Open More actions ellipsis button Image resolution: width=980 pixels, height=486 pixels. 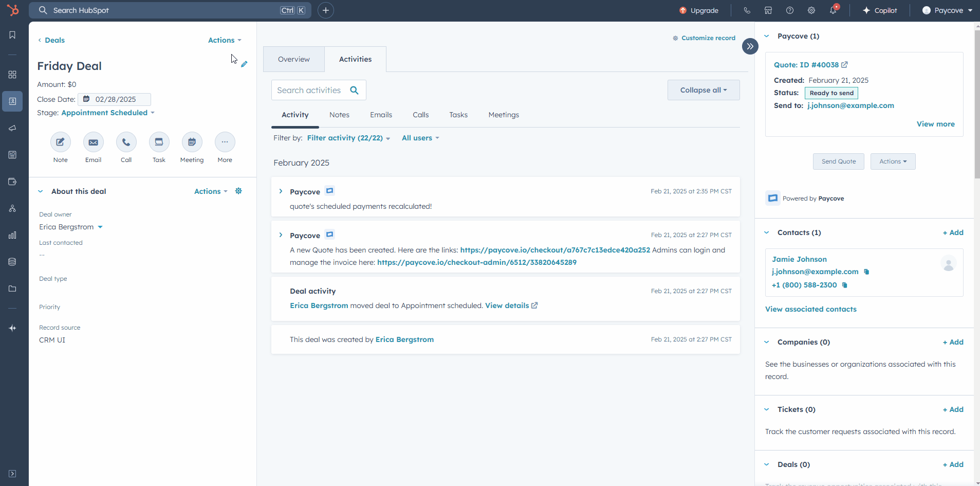click(x=225, y=142)
